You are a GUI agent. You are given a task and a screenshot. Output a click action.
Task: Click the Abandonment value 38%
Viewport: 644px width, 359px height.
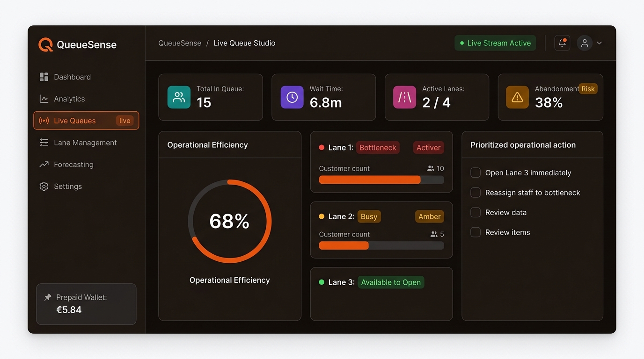[x=549, y=103]
